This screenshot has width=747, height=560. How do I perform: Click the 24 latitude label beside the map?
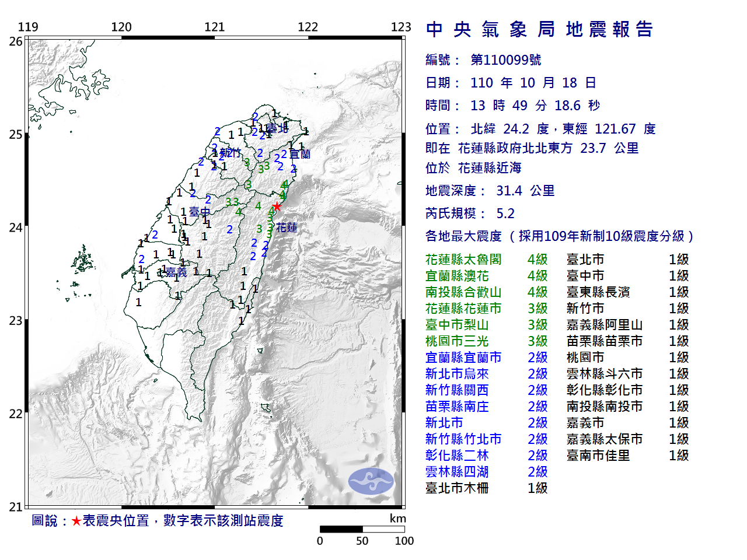[16, 228]
